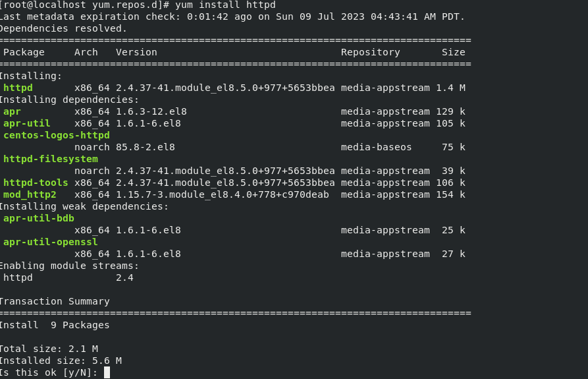Click the Repository column header

(x=371, y=52)
